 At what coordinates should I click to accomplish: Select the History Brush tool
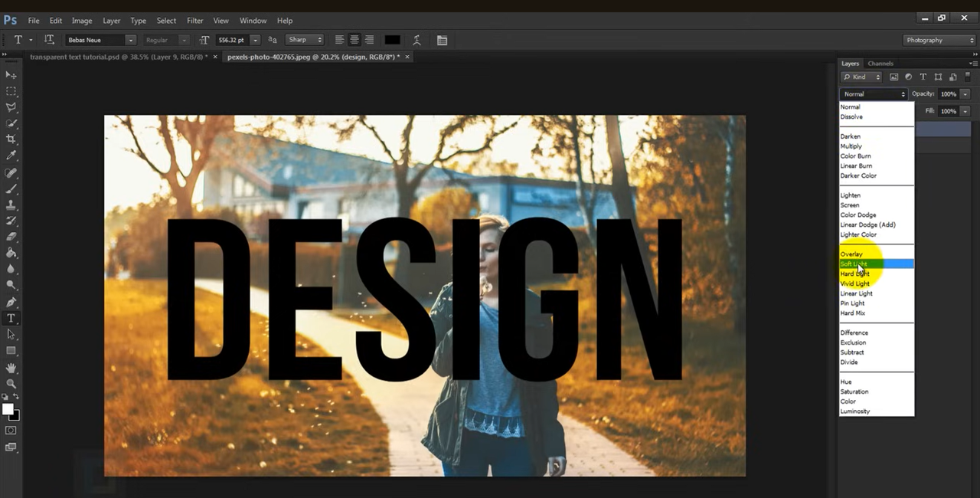tap(11, 221)
